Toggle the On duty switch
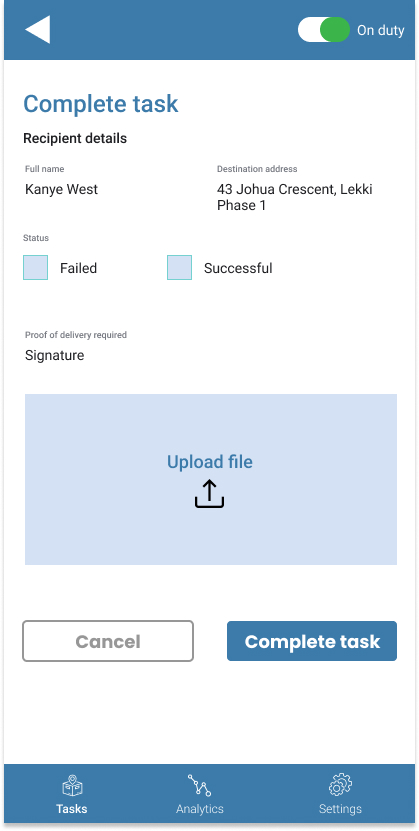This screenshot has width=419, height=831. [324, 30]
